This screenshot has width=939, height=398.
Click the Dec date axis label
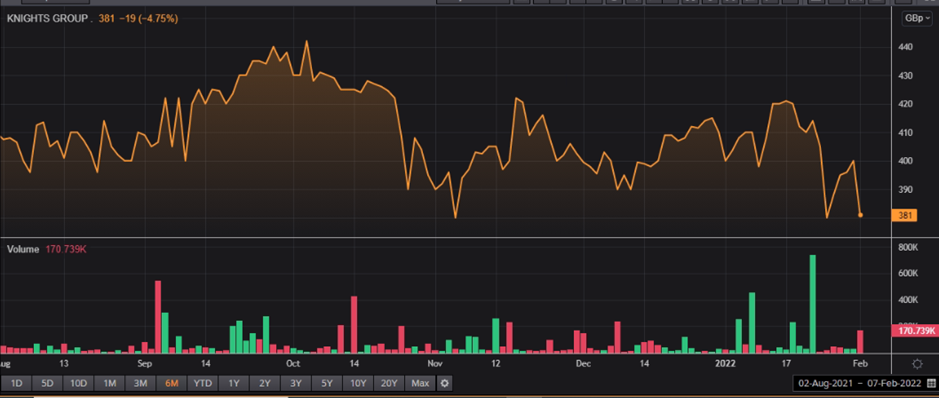583,363
